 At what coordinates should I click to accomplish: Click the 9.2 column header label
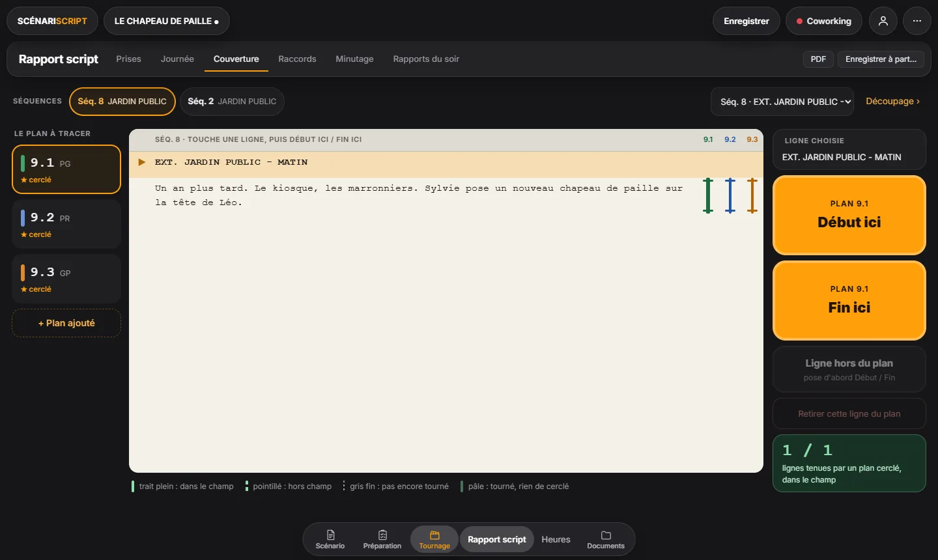(x=730, y=139)
